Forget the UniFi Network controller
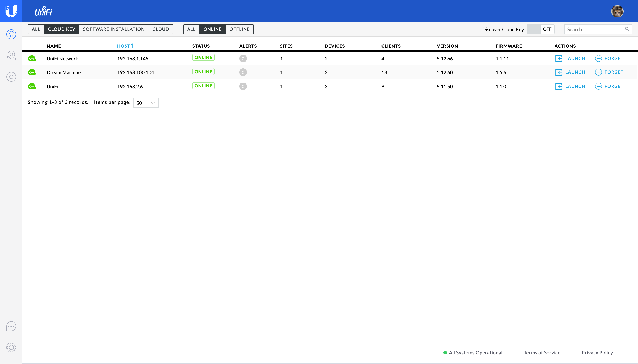 point(609,58)
